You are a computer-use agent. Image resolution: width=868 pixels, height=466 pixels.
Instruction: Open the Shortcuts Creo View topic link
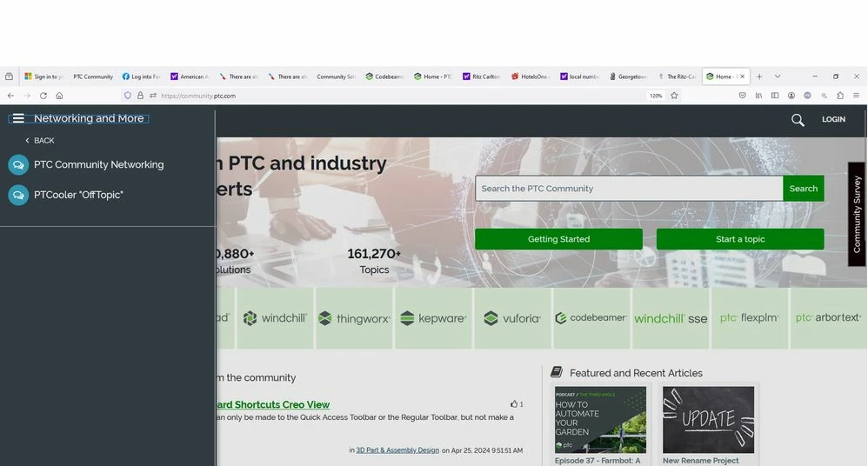pyautogui.click(x=273, y=404)
